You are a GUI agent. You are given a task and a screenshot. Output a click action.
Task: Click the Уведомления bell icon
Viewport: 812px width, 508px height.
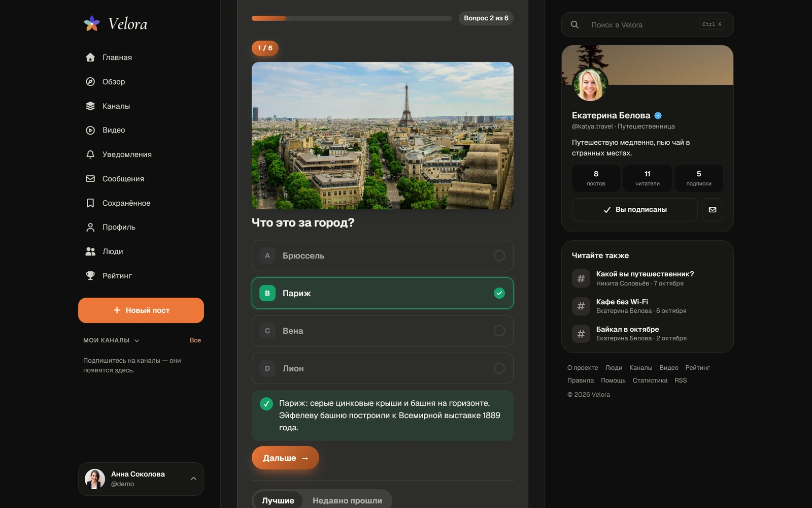point(90,154)
